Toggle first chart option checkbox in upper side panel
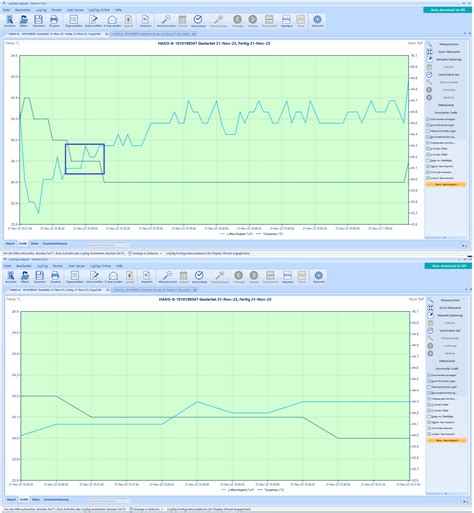The image size is (474, 513). click(x=428, y=119)
